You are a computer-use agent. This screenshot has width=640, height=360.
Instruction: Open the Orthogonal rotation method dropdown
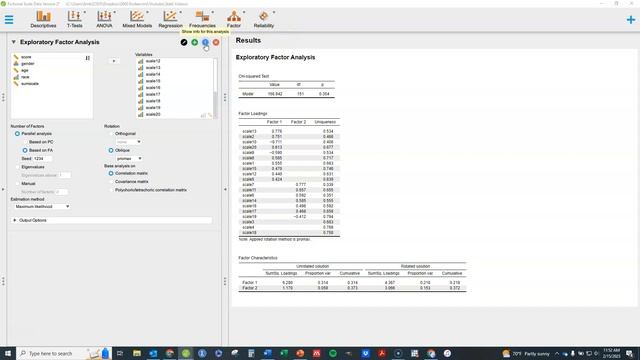tap(129, 142)
